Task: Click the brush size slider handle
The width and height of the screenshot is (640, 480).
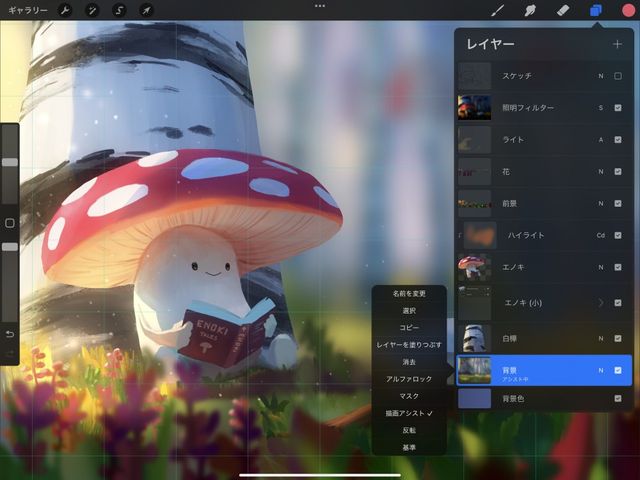Action: [10, 162]
